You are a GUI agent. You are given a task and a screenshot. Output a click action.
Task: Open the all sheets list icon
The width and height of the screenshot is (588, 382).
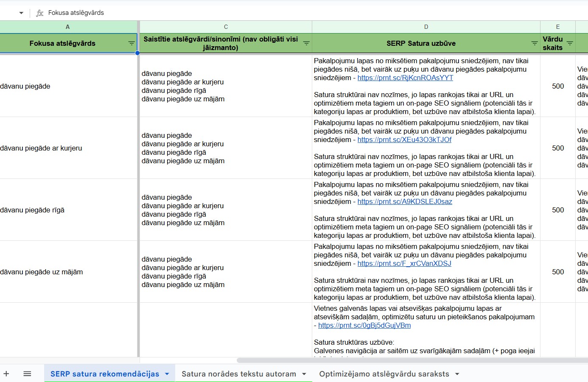pyautogui.click(x=27, y=374)
